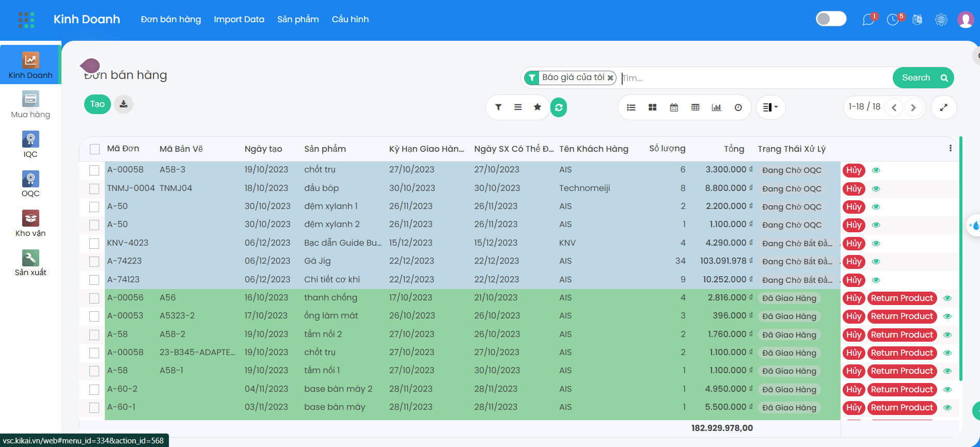Switch to kanban view

click(x=653, y=107)
